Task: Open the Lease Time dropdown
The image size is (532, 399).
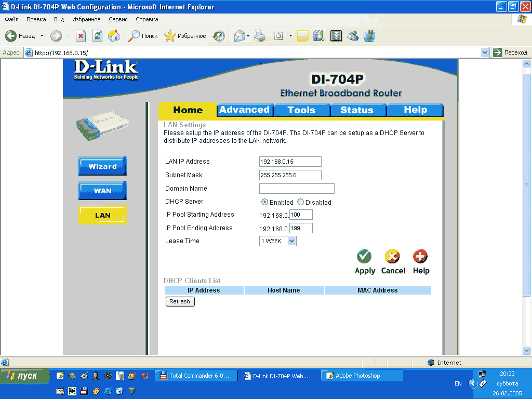Action: [277, 241]
